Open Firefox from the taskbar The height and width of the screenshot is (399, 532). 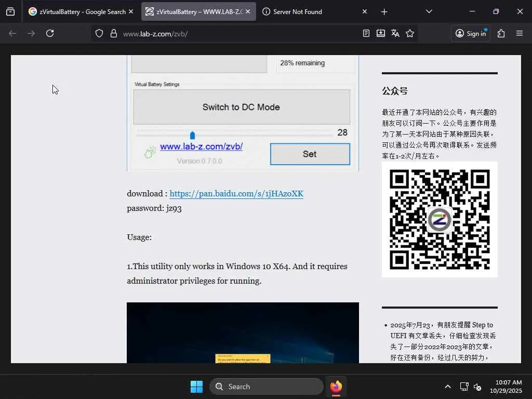(336, 387)
